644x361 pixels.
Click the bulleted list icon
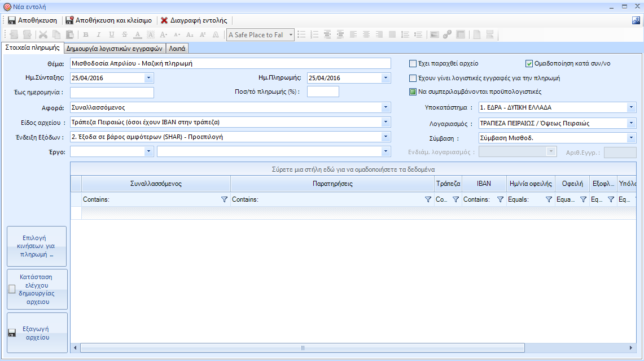coord(302,35)
